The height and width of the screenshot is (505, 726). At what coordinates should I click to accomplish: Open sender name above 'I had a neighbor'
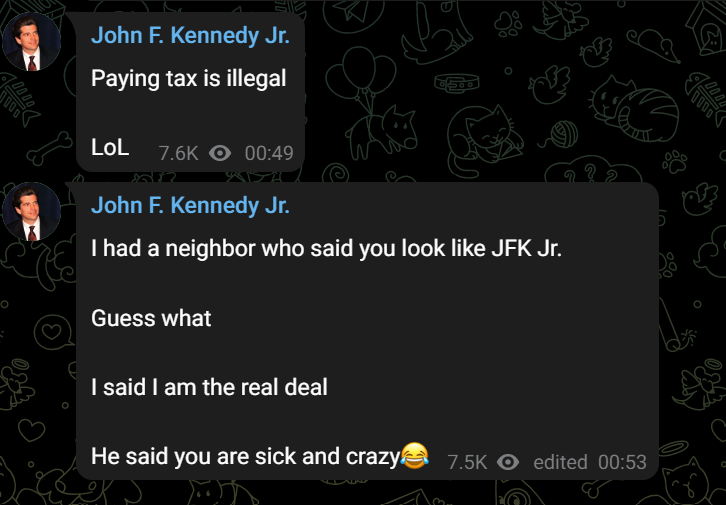tap(190, 206)
